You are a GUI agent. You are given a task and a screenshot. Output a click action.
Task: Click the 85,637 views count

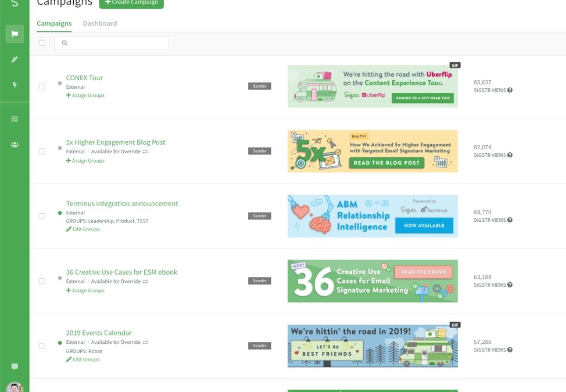click(482, 82)
